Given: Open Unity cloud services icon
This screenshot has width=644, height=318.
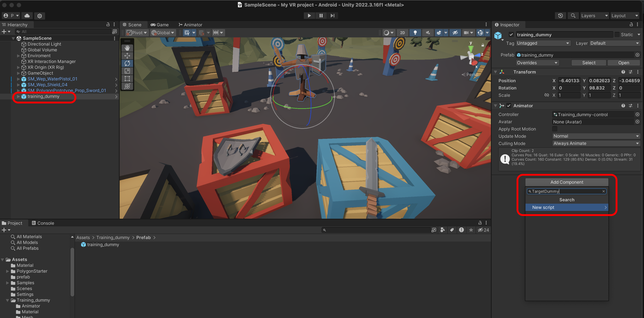Looking at the screenshot, I should click(x=27, y=16).
